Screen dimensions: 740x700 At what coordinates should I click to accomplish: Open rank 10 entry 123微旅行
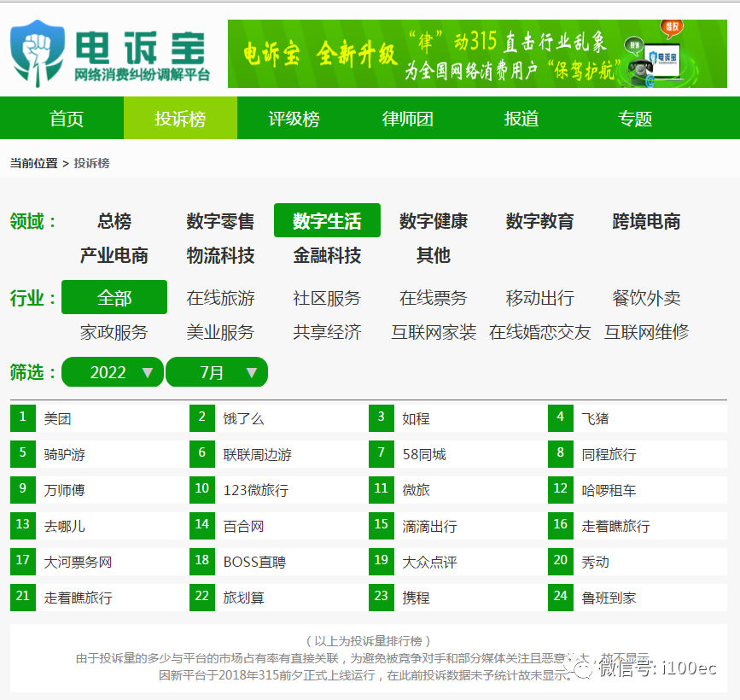(255, 490)
